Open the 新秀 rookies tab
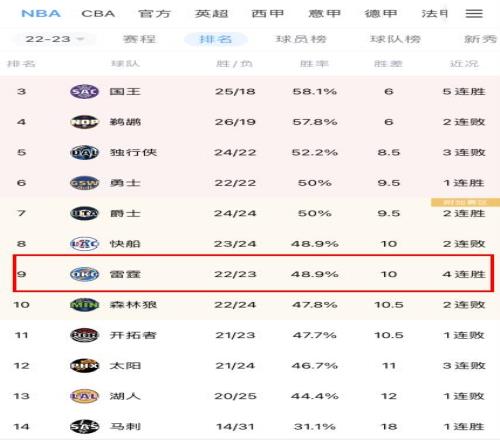 [480, 39]
